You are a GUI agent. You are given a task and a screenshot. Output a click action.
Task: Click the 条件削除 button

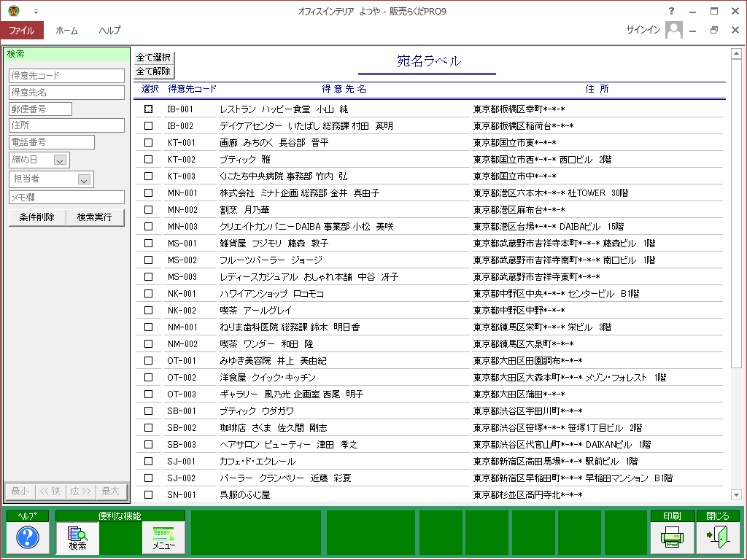tap(37, 217)
